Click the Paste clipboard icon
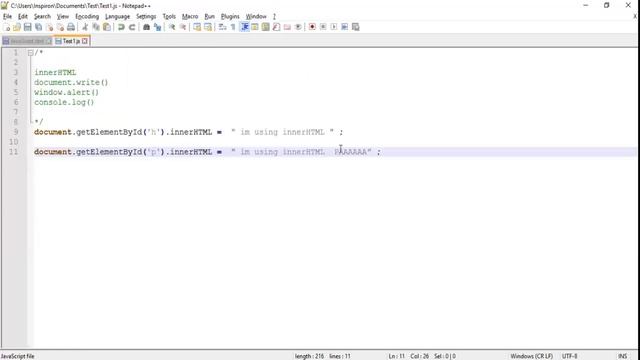 [107, 27]
